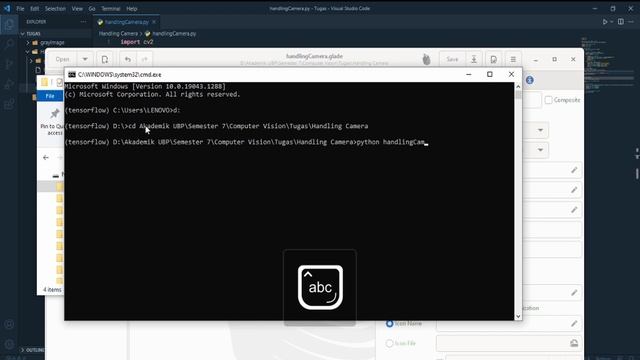This screenshot has height=360, width=640.
Task: Open the Terminal menu in VS Code
Action: pyautogui.click(x=111, y=9)
